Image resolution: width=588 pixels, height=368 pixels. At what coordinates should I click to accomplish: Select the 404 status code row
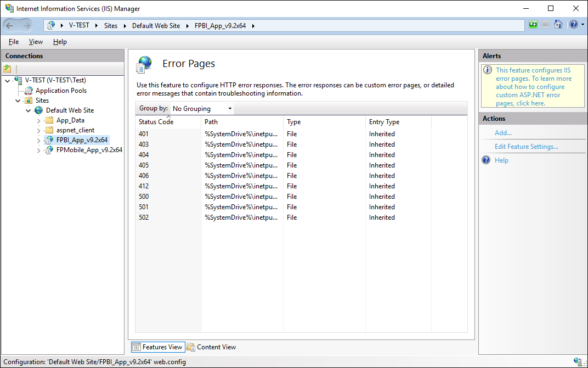(x=144, y=155)
